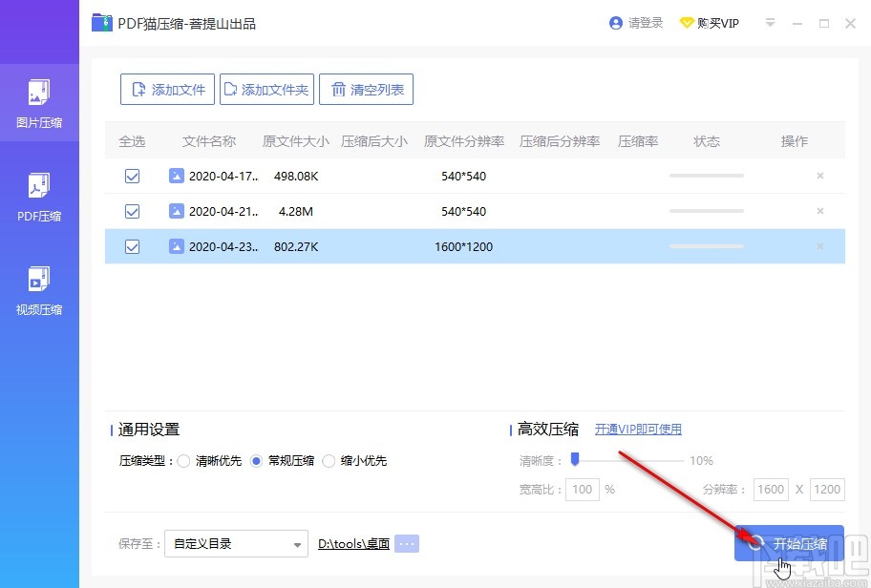
Task: Click the 清空列表 button
Action: (x=366, y=90)
